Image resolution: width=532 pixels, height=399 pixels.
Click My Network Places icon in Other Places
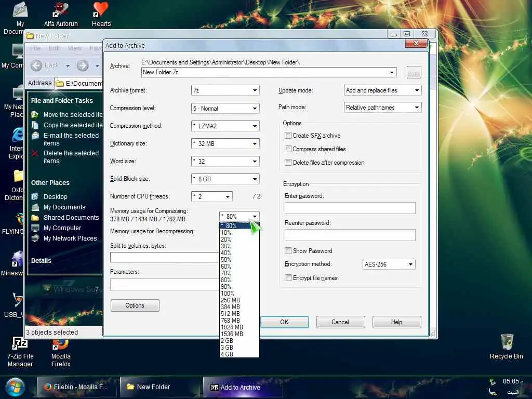coord(35,238)
